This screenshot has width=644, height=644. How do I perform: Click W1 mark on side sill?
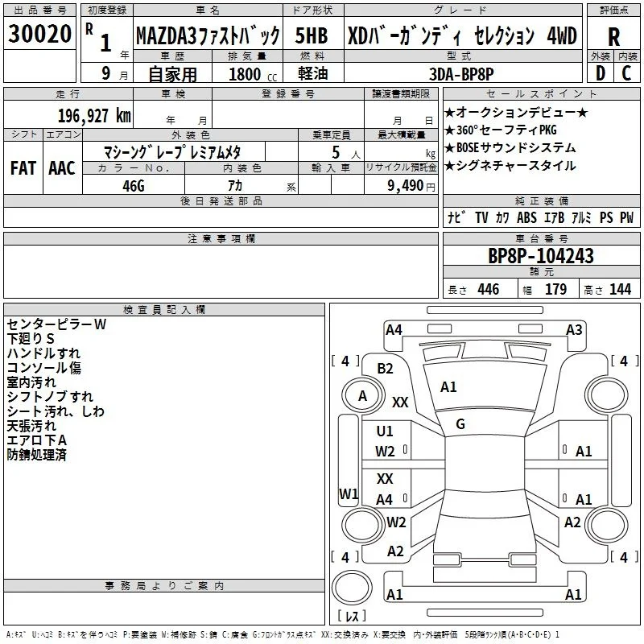tap(349, 493)
